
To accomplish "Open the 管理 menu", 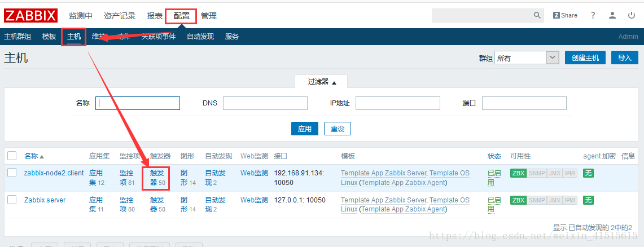I will (209, 16).
